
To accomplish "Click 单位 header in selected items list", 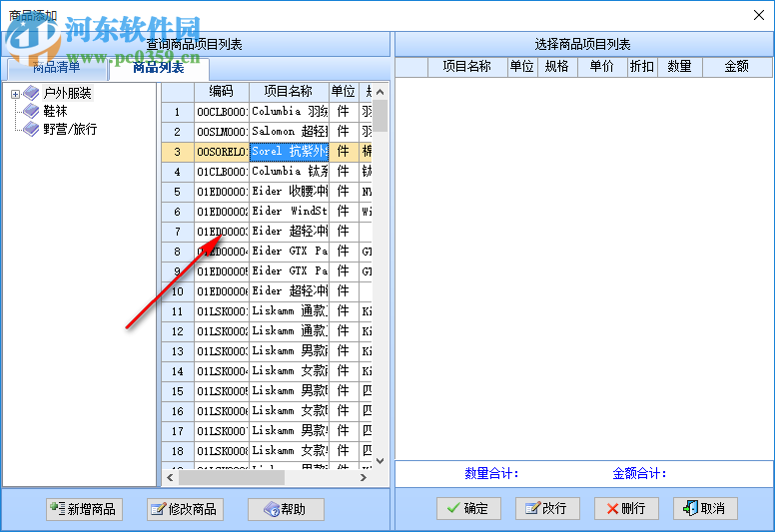I will (x=522, y=67).
